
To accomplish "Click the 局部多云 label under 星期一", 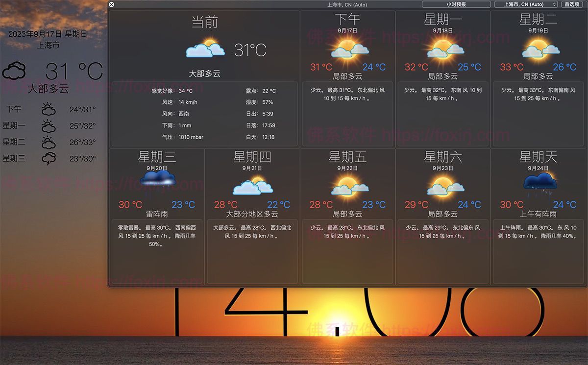I will click(443, 76).
